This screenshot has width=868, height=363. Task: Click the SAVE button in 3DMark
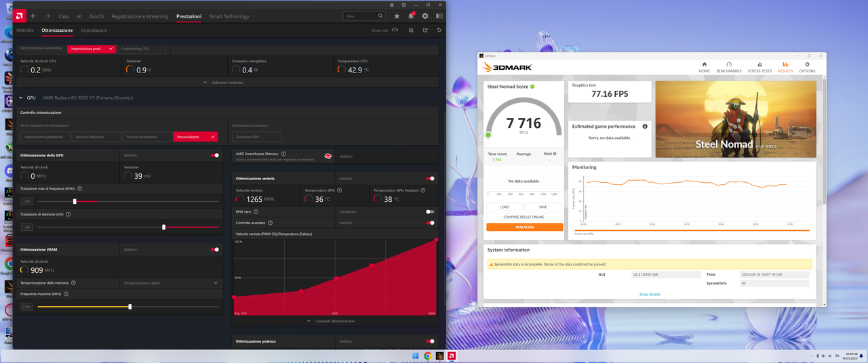click(x=543, y=207)
